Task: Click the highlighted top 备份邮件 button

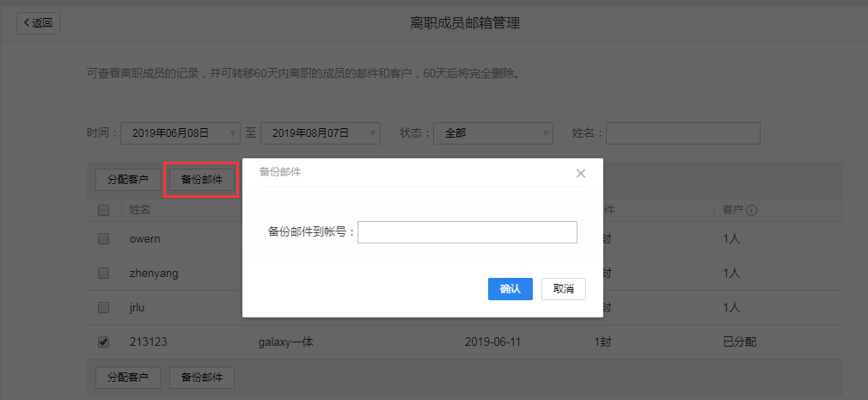Action: (201, 180)
